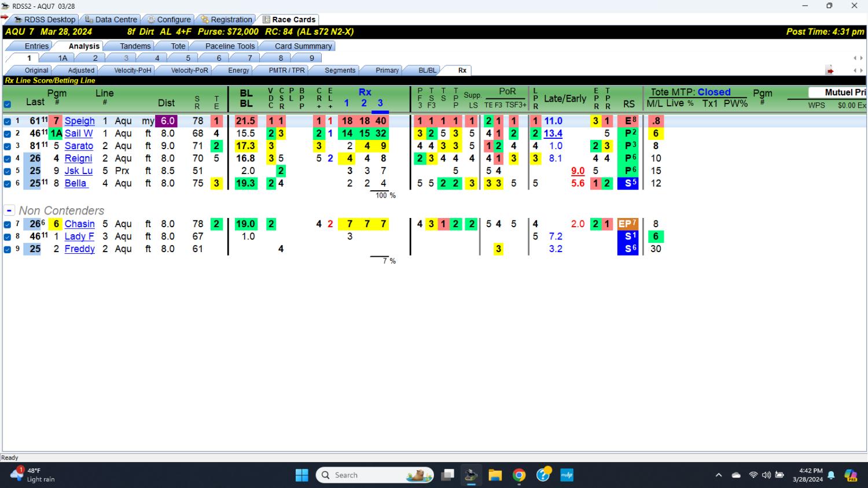Toggle the checkbox for row 7 Chasin
868x488 pixels.
point(8,224)
